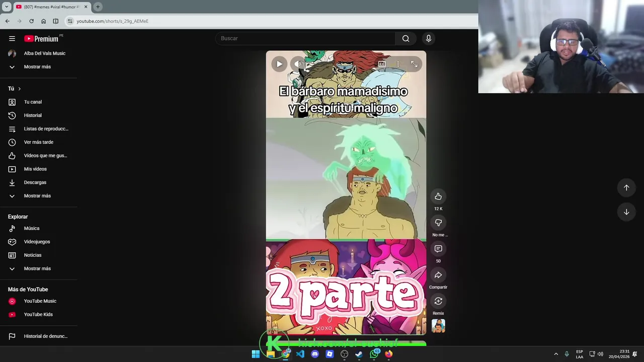Screen dimensions: 644x362
Task: Open the sound creator avatar thumbnail
Action: (x=438, y=326)
